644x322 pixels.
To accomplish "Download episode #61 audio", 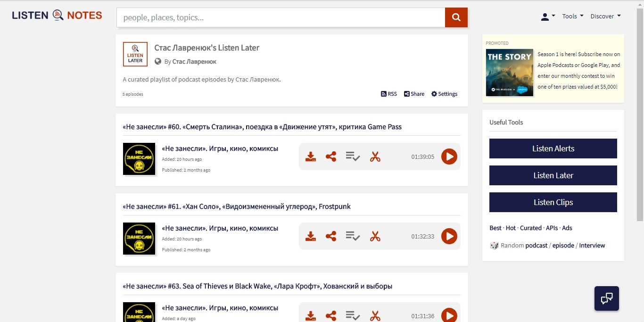I will tap(310, 236).
